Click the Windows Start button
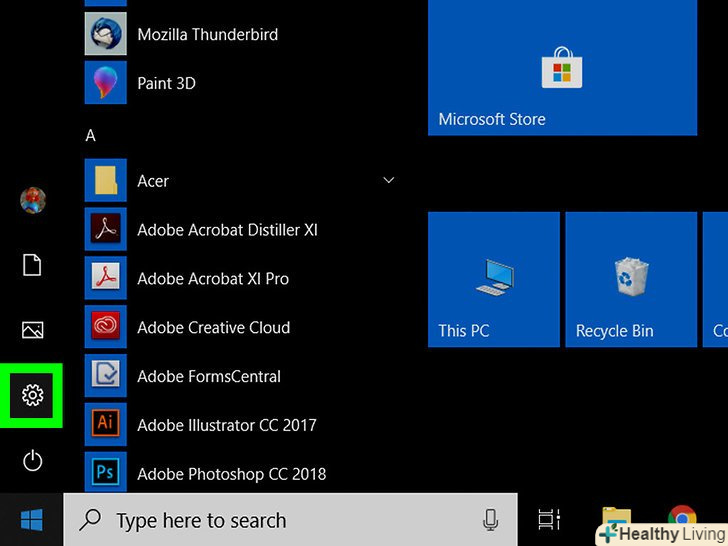Image resolution: width=728 pixels, height=546 pixels. pyautogui.click(x=32, y=520)
